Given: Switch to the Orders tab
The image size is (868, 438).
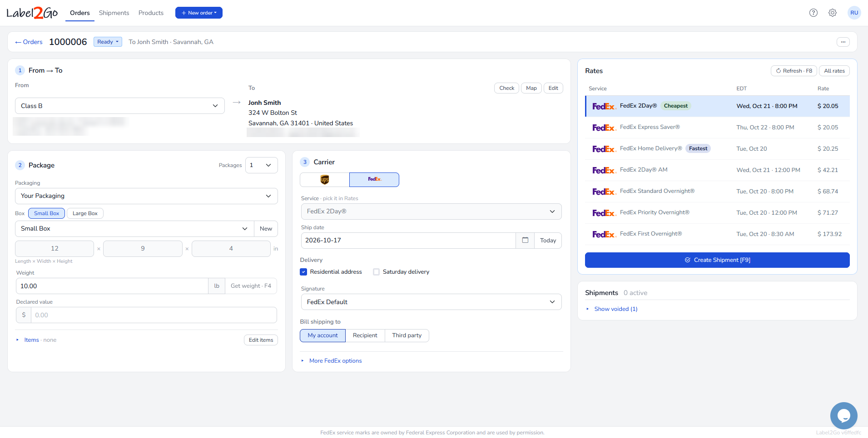Looking at the screenshot, I should (x=80, y=13).
